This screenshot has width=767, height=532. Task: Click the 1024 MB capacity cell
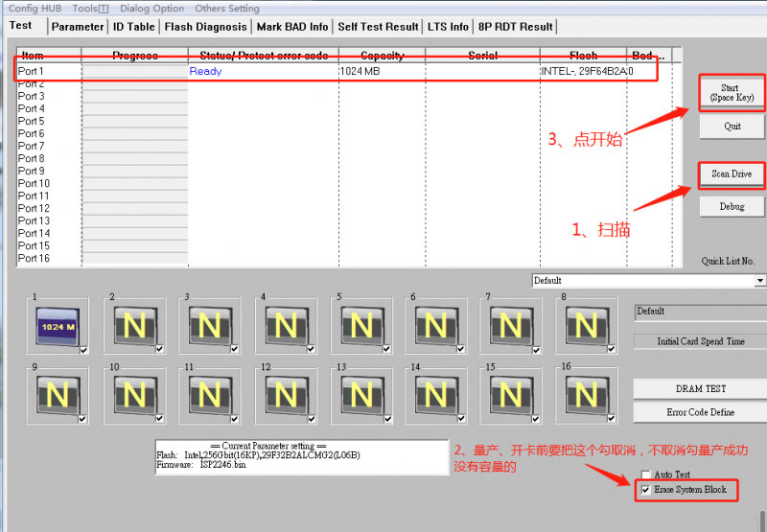coord(360,71)
